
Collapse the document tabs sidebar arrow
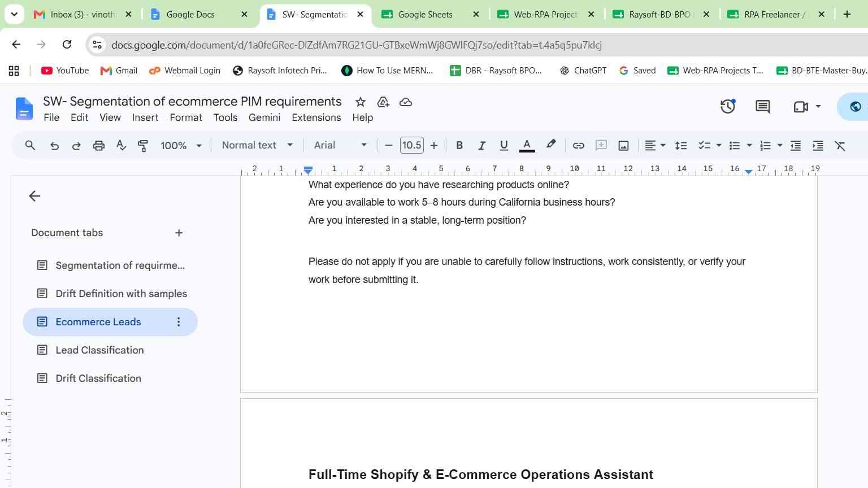(x=34, y=196)
